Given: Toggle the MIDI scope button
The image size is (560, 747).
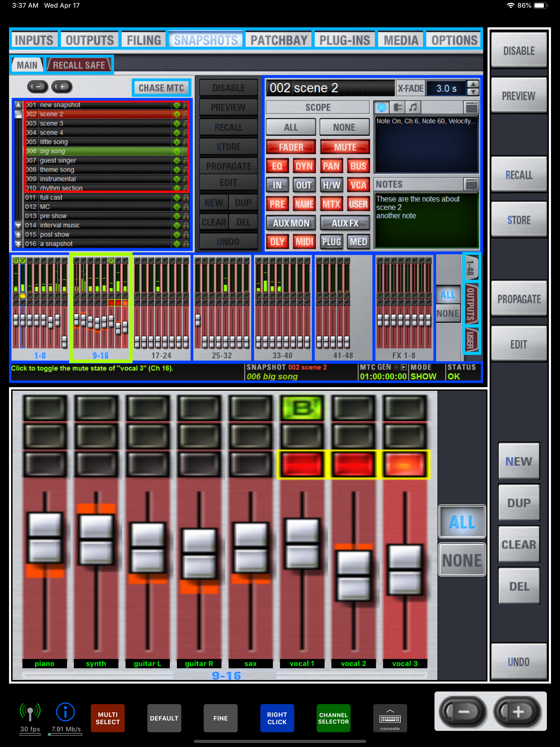Looking at the screenshot, I should 304,242.
